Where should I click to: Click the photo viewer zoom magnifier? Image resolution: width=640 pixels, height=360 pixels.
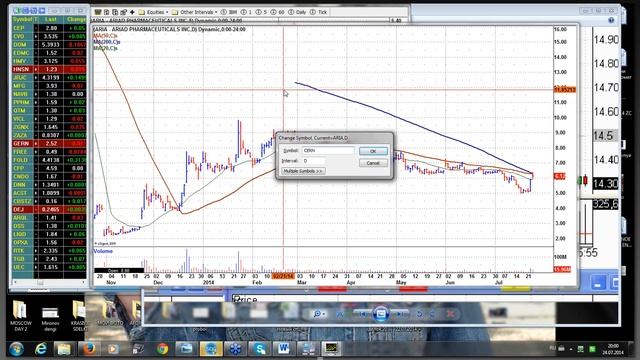click(x=318, y=313)
